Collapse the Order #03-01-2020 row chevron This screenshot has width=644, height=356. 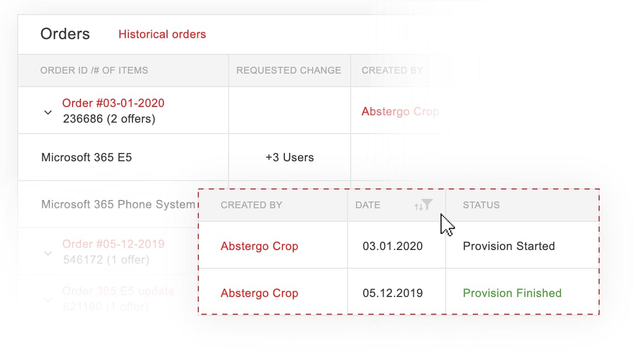pos(48,112)
